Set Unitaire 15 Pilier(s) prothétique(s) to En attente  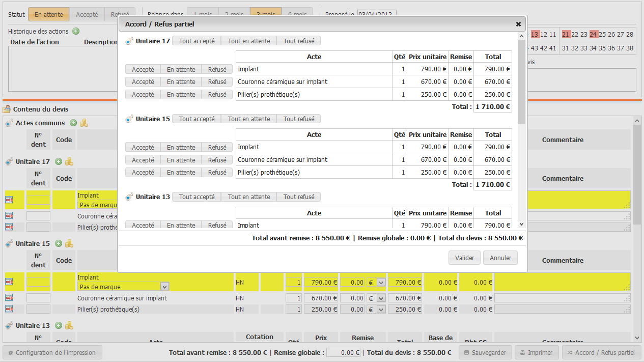click(x=181, y=173)
